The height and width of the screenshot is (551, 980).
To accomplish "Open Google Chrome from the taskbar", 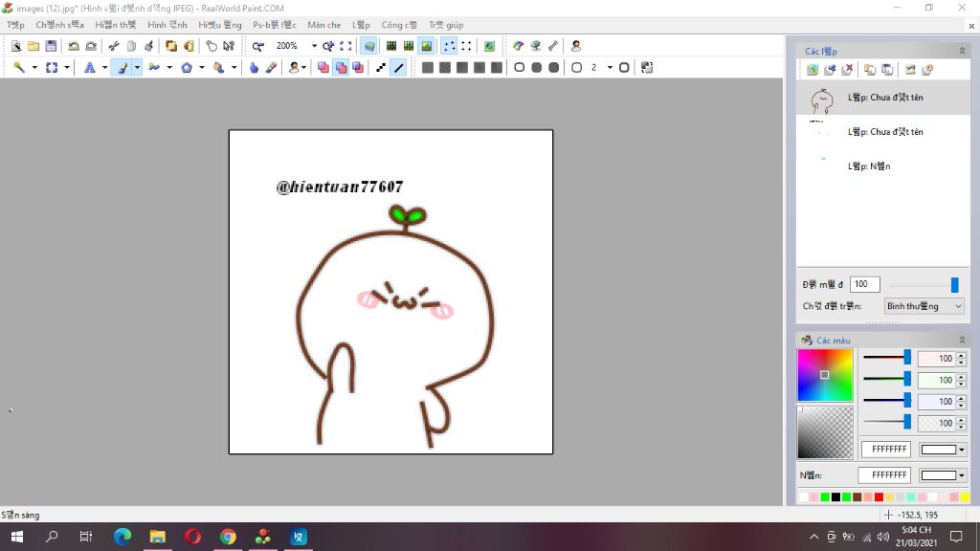I will pyautogui.click(x=228, y=537).
